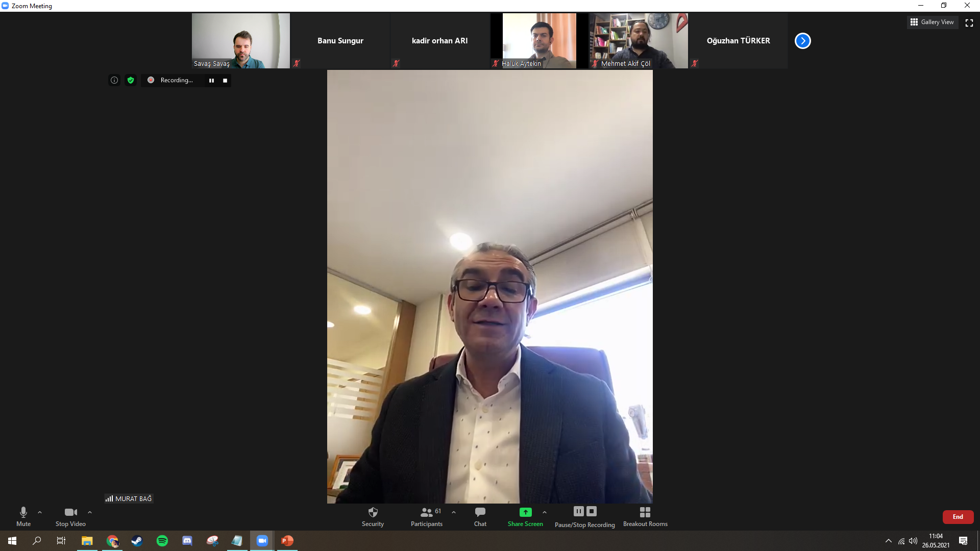The image size is (980, 551).
Task: Open share options arrow next to Share Screen
Action: tap(545, 512)
